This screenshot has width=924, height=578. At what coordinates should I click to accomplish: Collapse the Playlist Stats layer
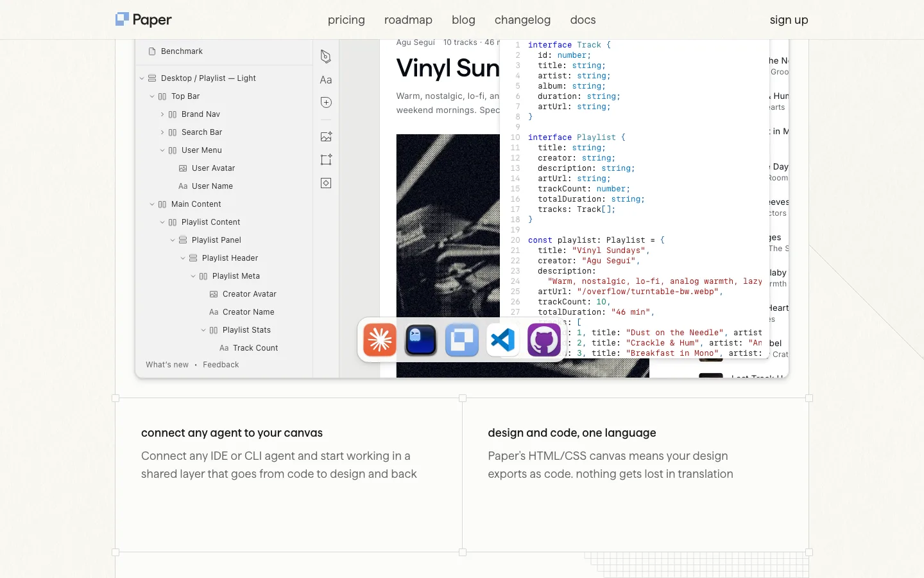tap(203, 330)
